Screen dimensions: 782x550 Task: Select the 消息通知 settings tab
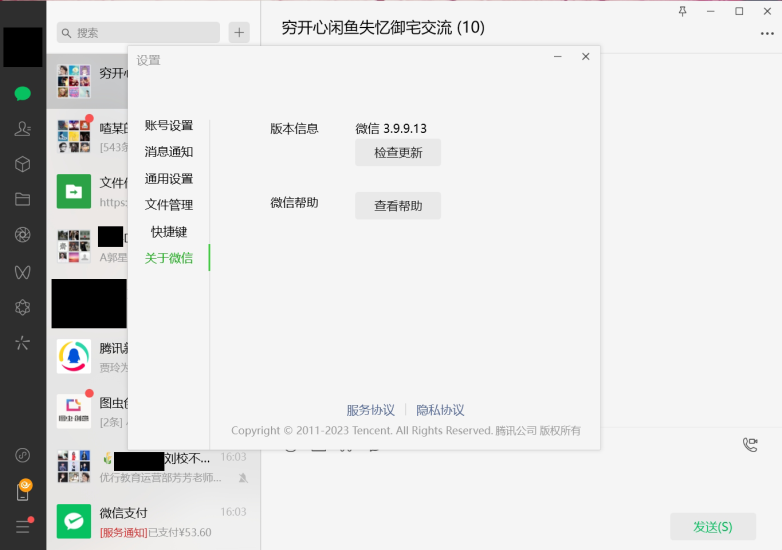tap(169, 152)
